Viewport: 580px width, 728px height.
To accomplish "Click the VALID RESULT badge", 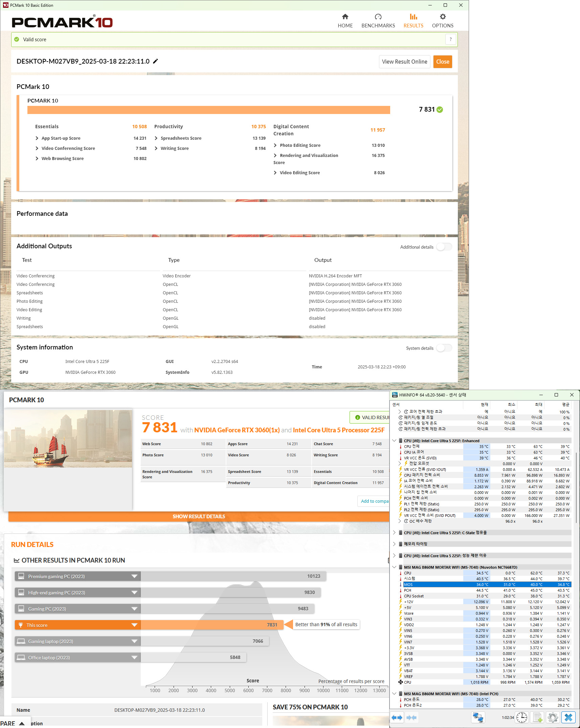I will (x=370, y=417).
